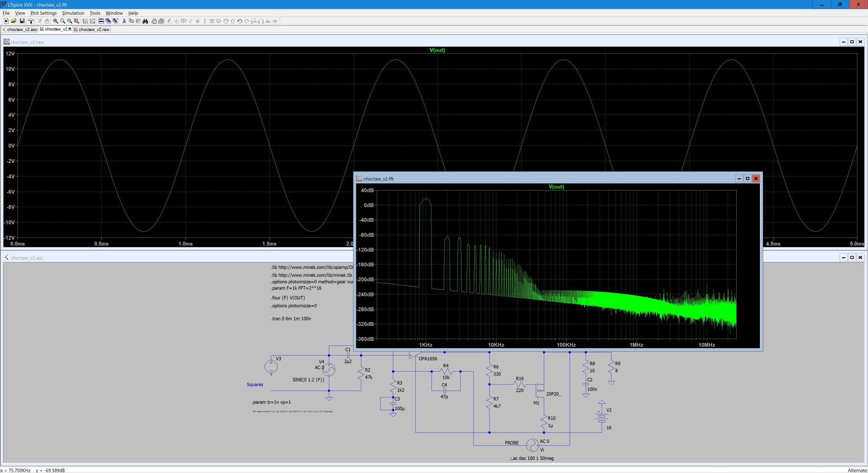Click the .param F=1k FFT=2**16 text

(x=296, y=288)
